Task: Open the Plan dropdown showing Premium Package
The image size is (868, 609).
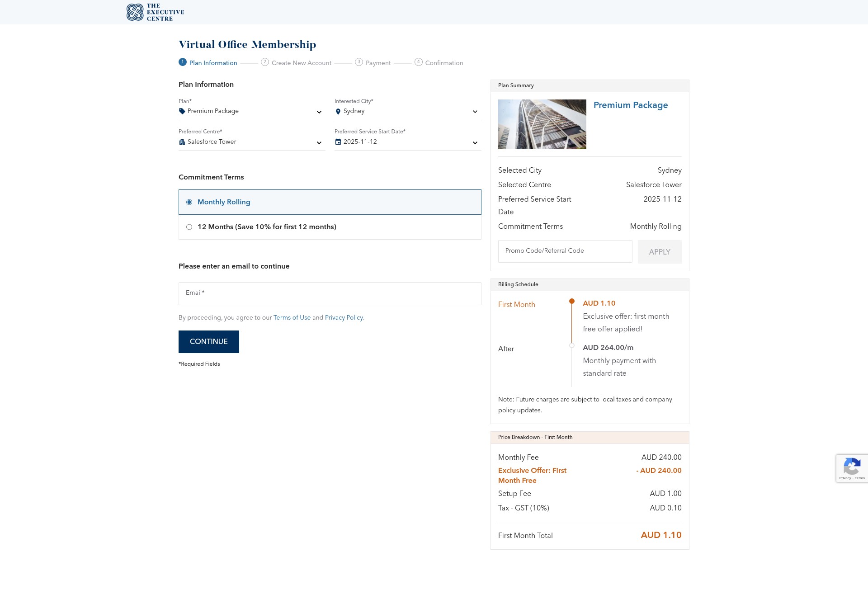Action: [x=252, y=111]
